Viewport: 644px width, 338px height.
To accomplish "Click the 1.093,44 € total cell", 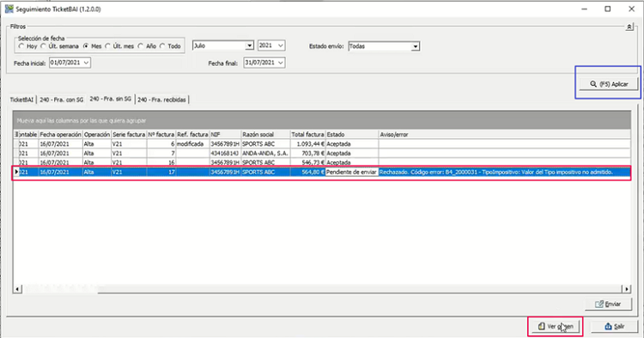I will click(x=307, y=144).
